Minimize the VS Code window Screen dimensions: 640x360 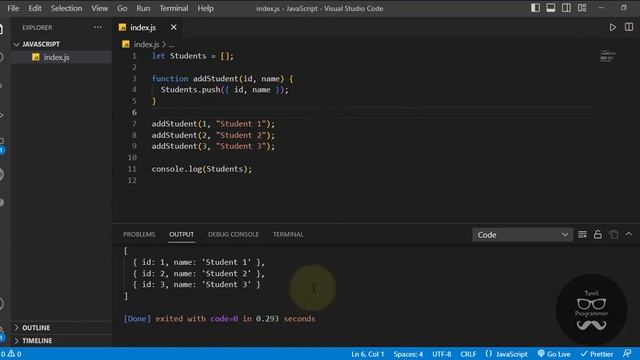point(601,8)
